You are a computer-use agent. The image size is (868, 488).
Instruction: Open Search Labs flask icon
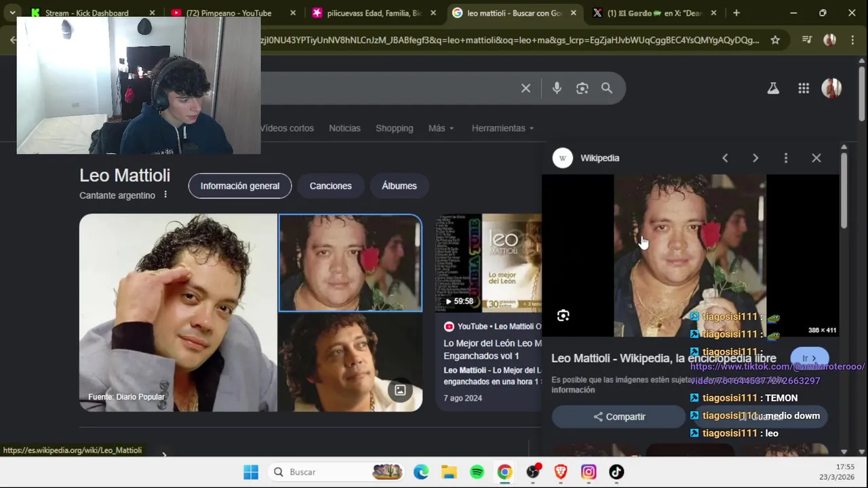click(773, 88)
